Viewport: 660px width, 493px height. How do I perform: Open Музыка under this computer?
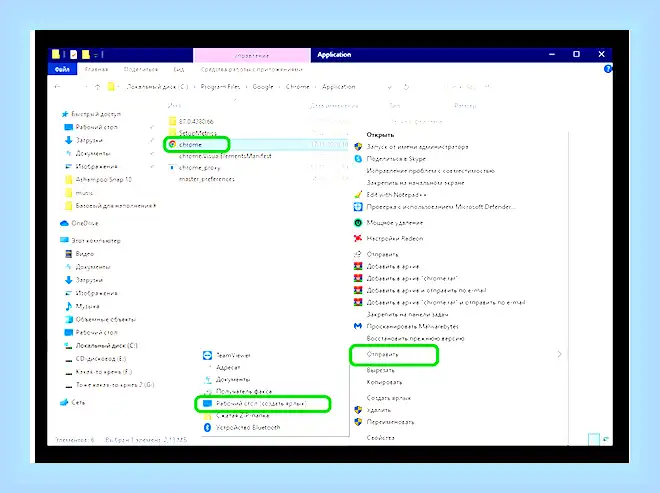pyautogui.click(x=82, y=306)
